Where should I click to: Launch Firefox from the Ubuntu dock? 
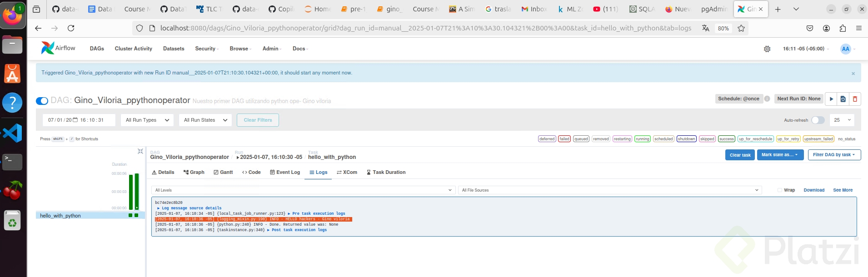pos(13,15)
